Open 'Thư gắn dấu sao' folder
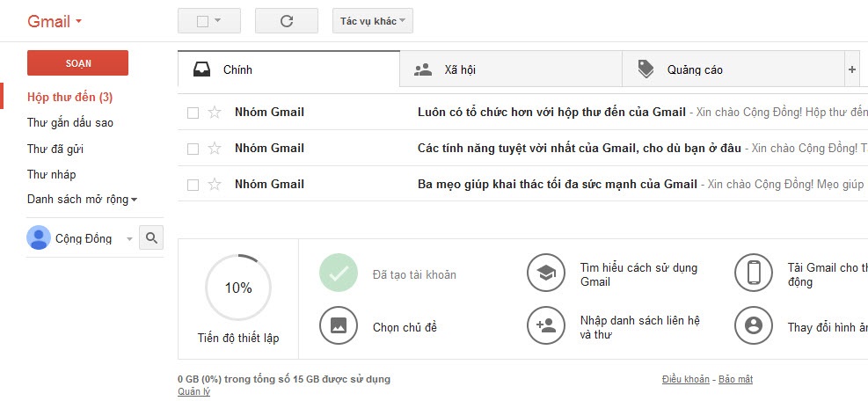 pos(70,123)
